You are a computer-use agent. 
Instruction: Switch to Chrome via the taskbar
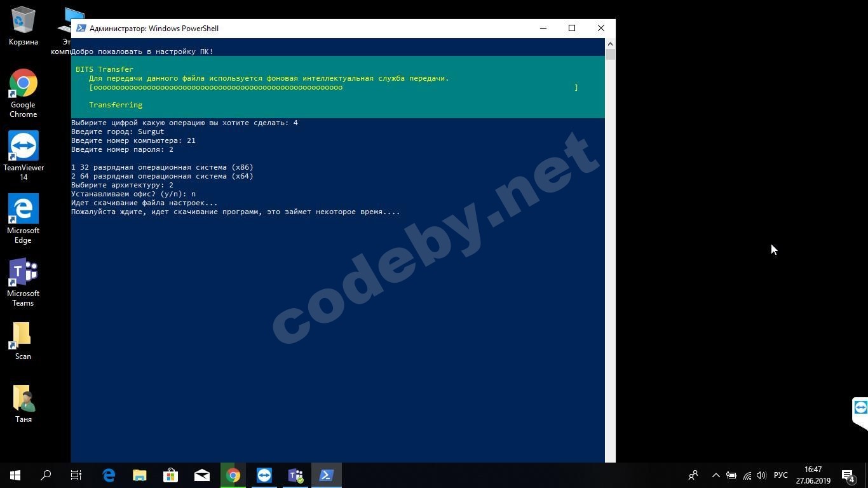point(233,475)
